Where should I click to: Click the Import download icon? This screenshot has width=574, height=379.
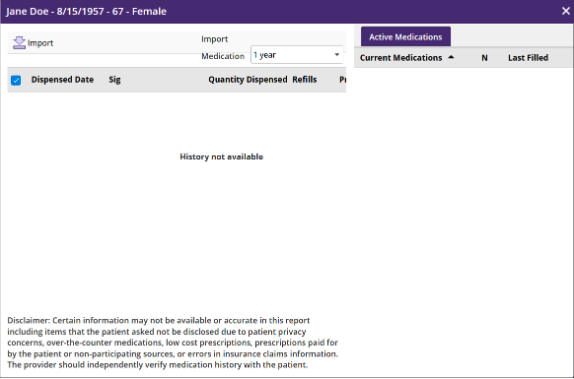pos(19,43)
